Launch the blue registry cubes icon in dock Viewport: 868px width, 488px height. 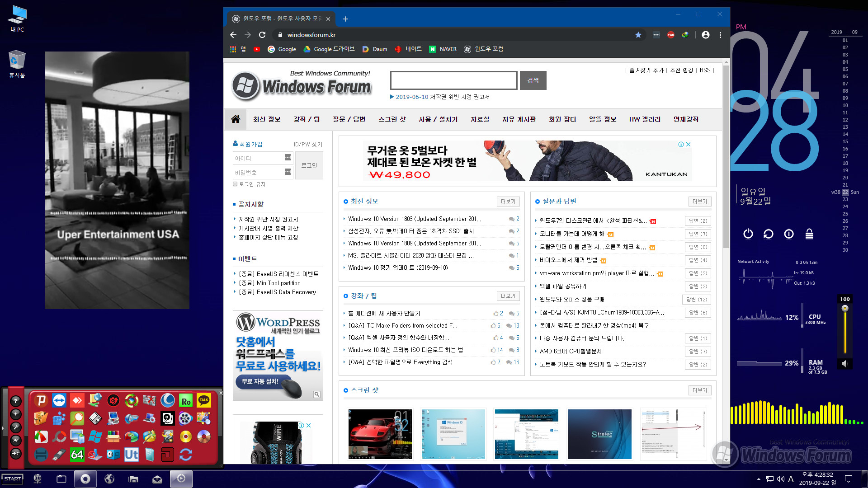[x=59, y=418]
